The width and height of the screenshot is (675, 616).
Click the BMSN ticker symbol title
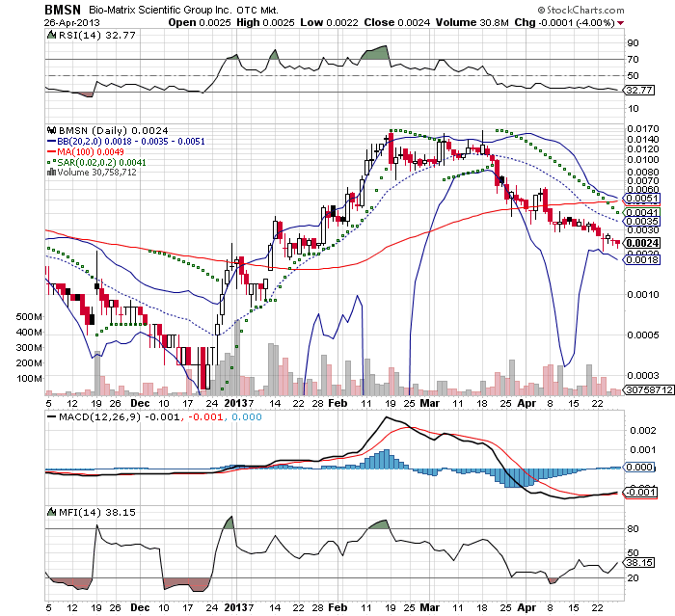[x=63, y=10]
